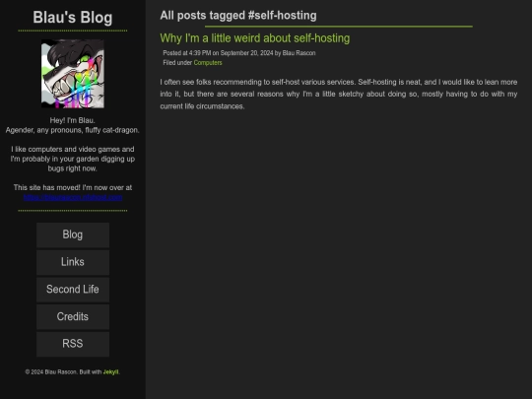Open the 'Why I'm a little weird about self-hosting' post
This screenshot has height=399, width=532.
(x=255, y=38)
